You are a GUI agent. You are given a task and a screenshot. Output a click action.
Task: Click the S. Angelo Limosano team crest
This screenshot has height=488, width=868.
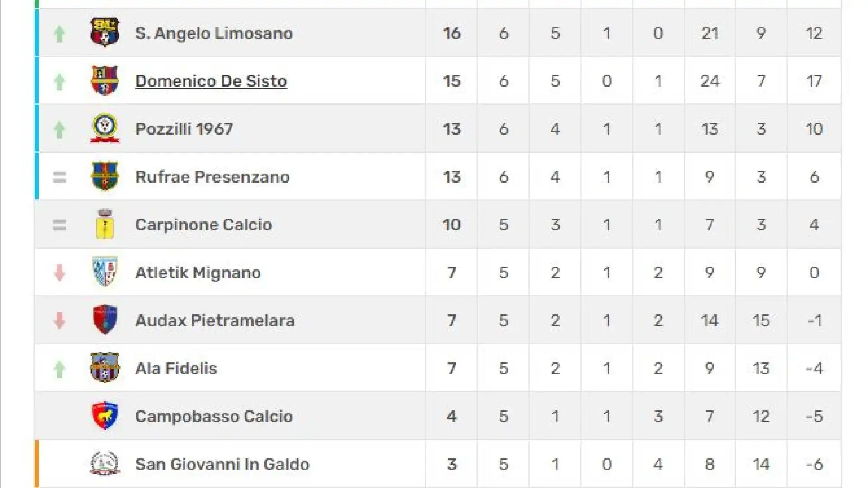(x=104, y=32)
